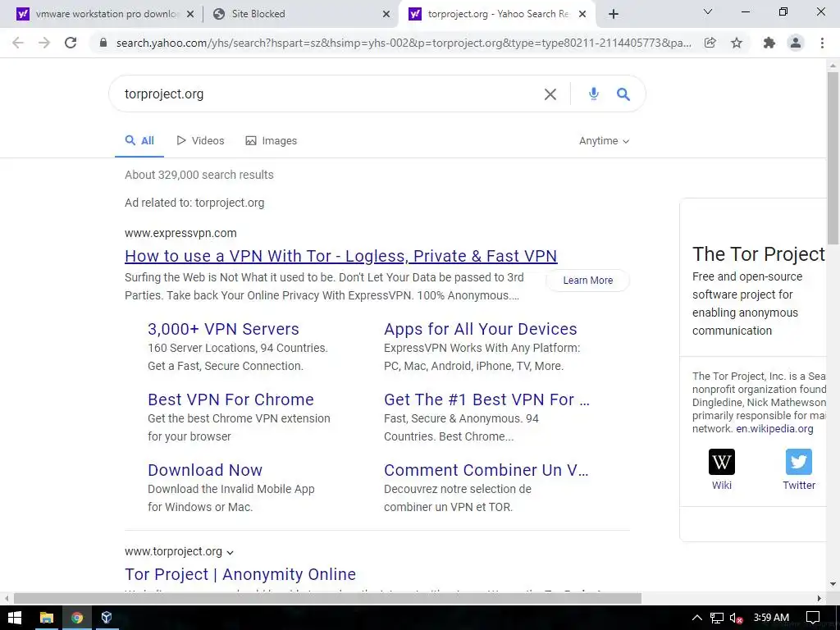Viewport: 840px width, 630px height.
Task: Expand www.torproject.org result options arrow
Action: tap(230, 552)
